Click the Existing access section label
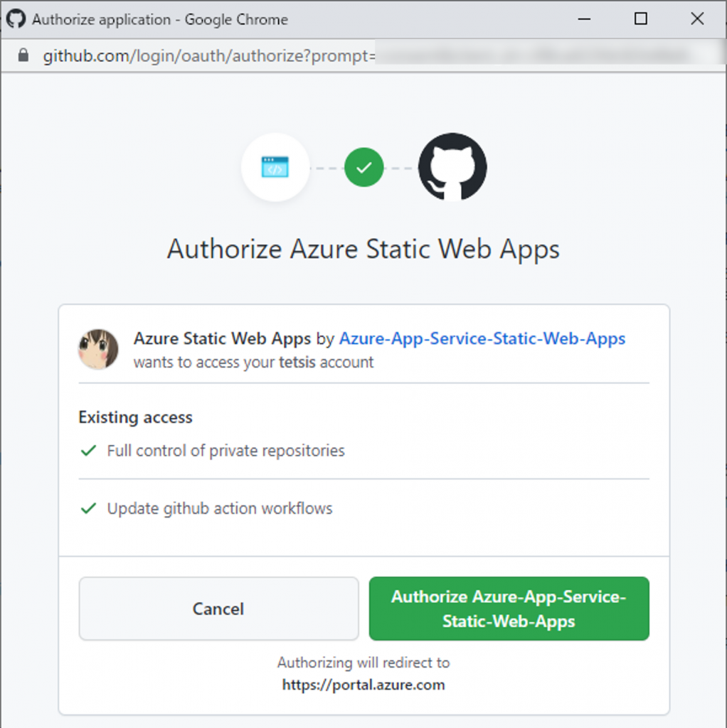727x728 pixels. (x=135, y=417)
